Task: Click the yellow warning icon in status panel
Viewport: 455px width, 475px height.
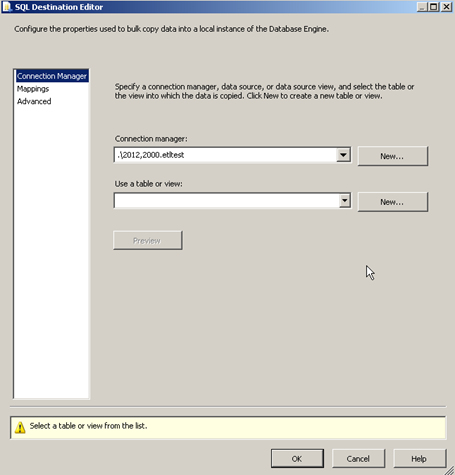Action: tap(20, 427)
